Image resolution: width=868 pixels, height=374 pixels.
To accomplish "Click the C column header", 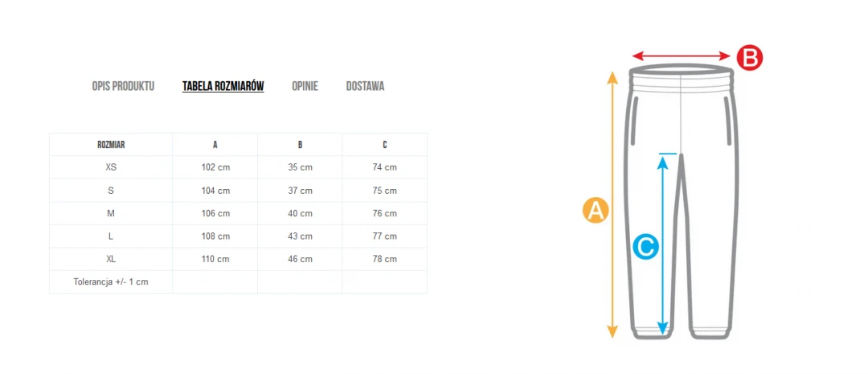I will (x=385, y=145).
